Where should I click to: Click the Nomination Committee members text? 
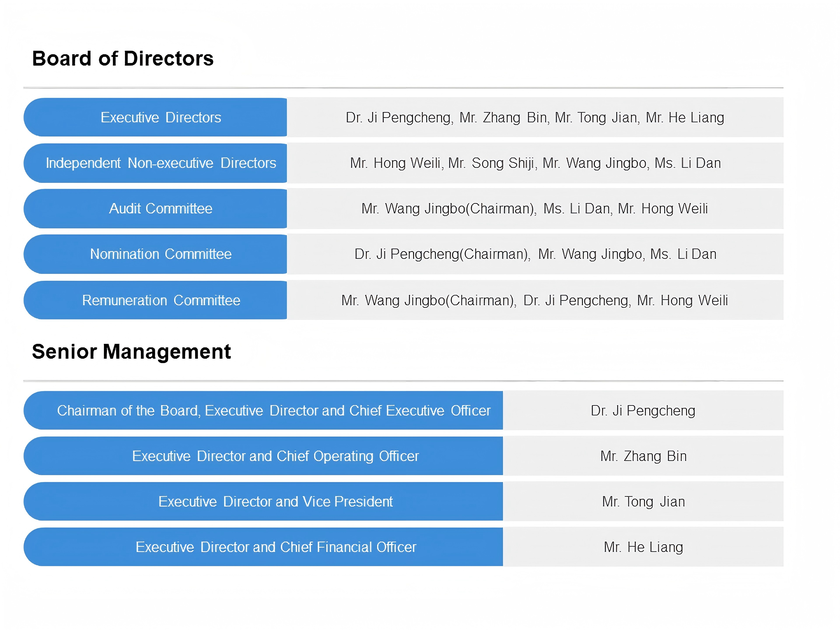(535, 254)
